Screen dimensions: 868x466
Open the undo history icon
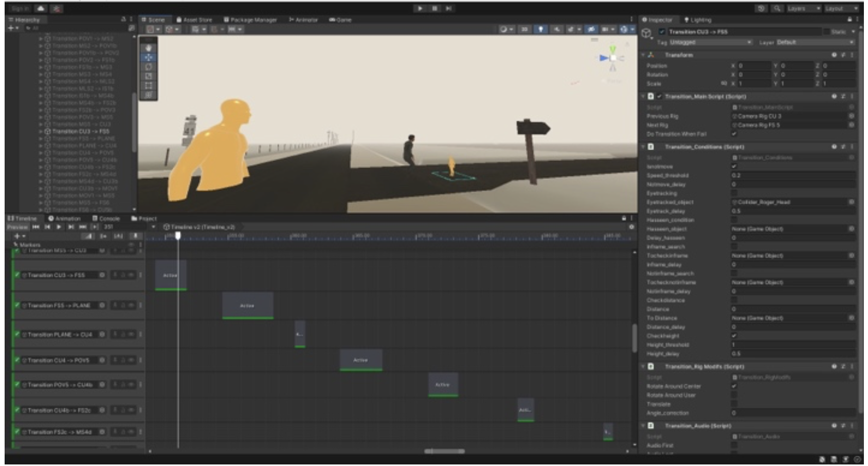761,9
